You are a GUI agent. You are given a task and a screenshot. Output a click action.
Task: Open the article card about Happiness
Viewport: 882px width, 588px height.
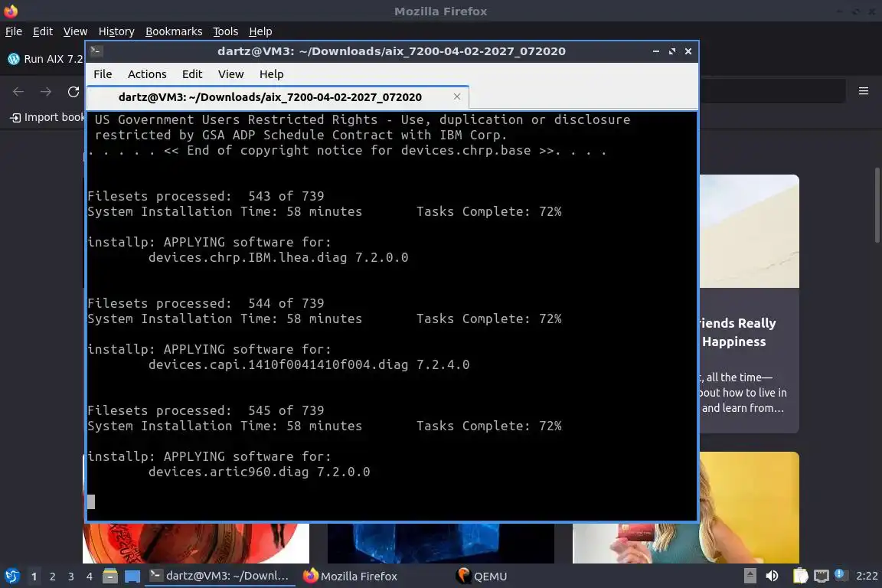(749, 360)
